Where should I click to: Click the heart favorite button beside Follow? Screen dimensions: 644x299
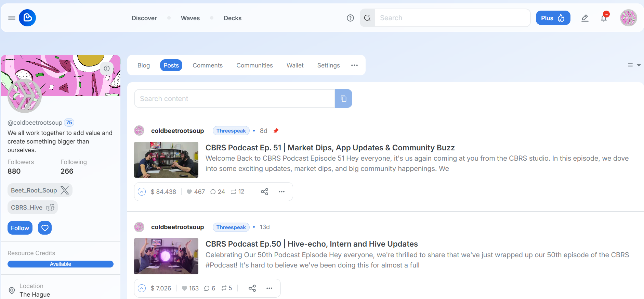pyautogui.click(x=45, y=228)
